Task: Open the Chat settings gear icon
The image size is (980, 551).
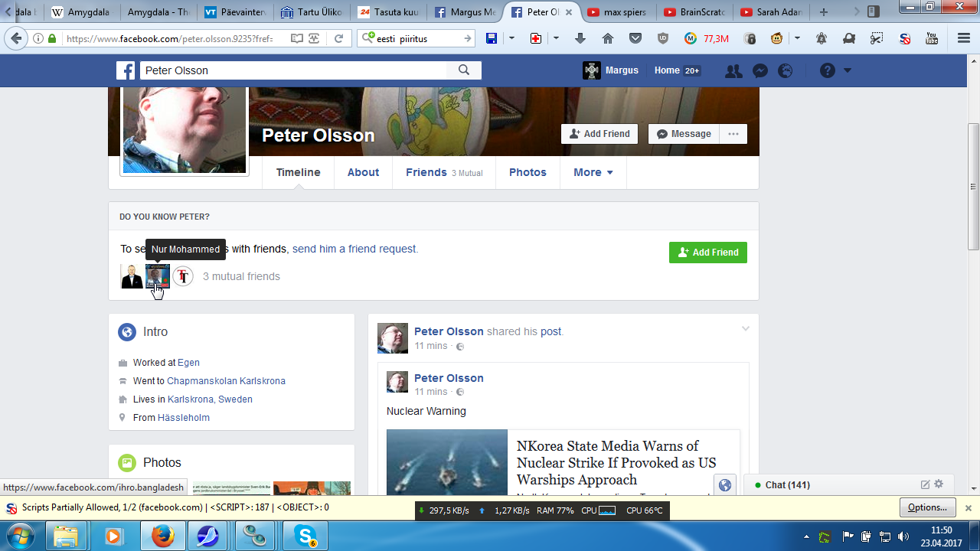Action: click(x=939, y=484)
